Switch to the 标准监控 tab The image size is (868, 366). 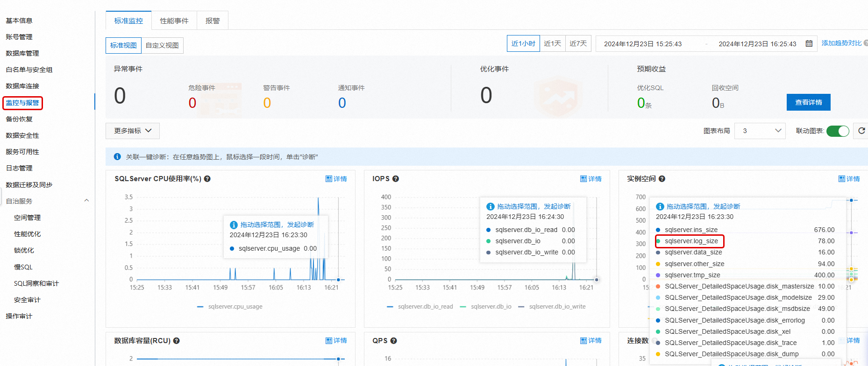tap(128, 21)
